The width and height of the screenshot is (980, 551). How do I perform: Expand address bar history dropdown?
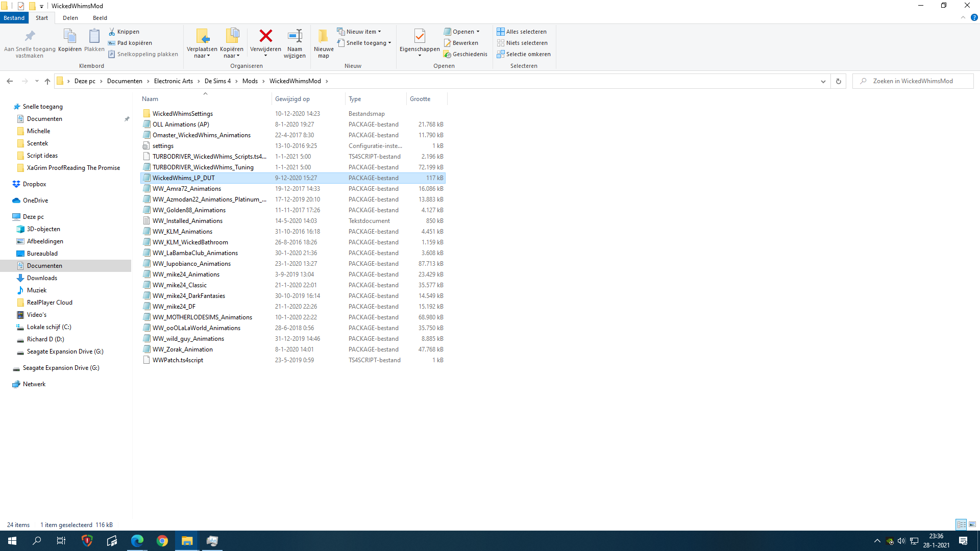pos(823,81)
